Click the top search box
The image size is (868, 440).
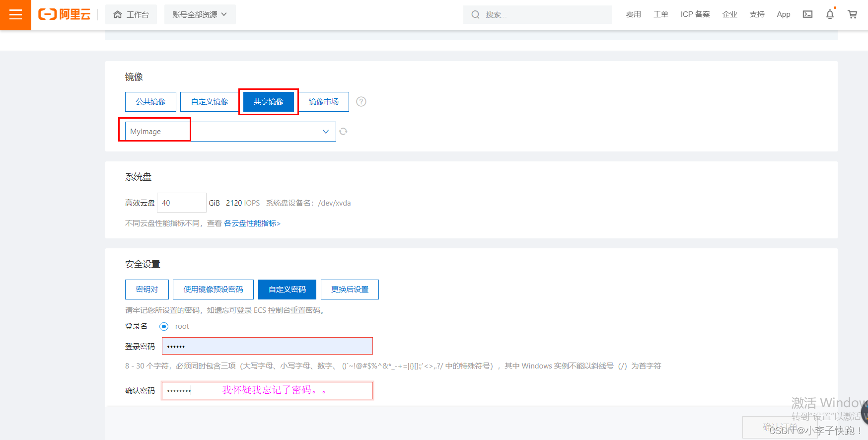pos(538,14)
